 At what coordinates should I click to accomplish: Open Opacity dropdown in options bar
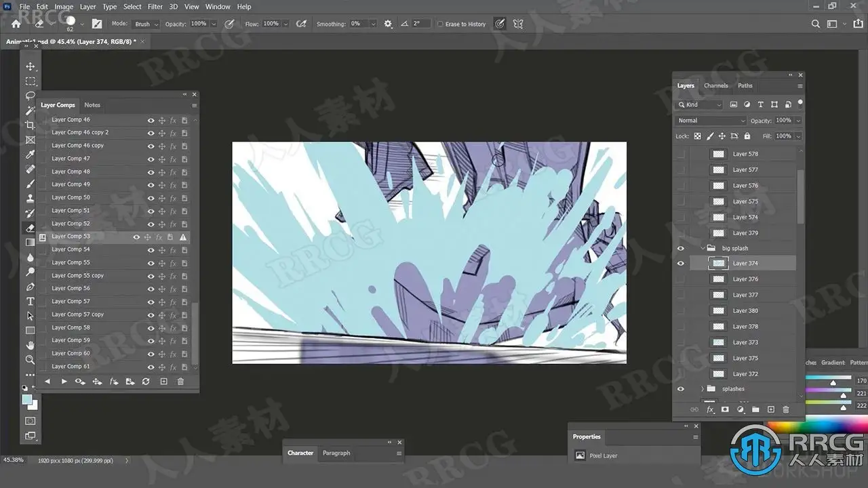coord(214,24)
